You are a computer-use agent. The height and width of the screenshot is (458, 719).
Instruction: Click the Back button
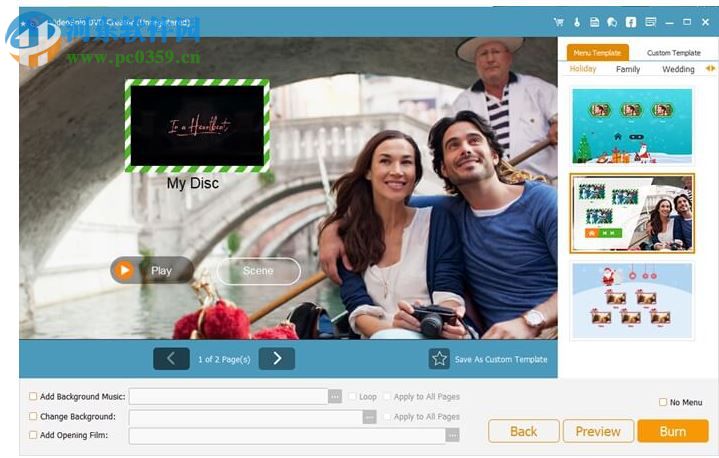(x=524, y=431)
